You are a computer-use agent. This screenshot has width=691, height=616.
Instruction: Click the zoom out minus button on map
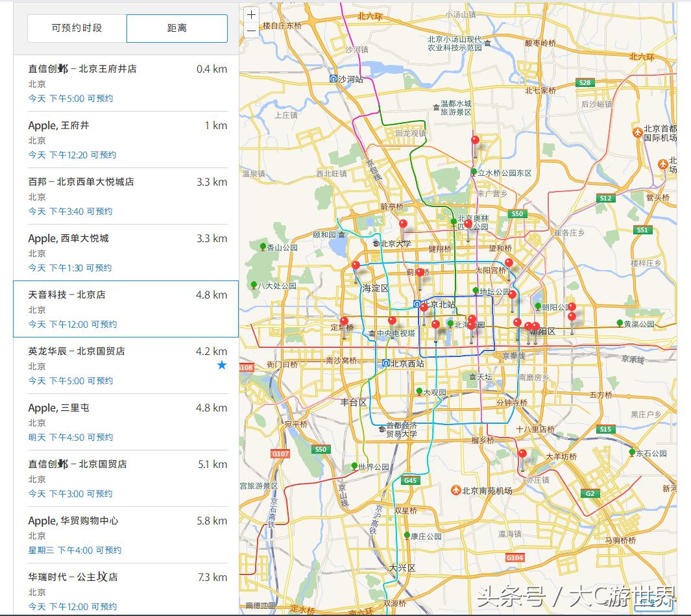pyautogui.click(x=251, y=31)
